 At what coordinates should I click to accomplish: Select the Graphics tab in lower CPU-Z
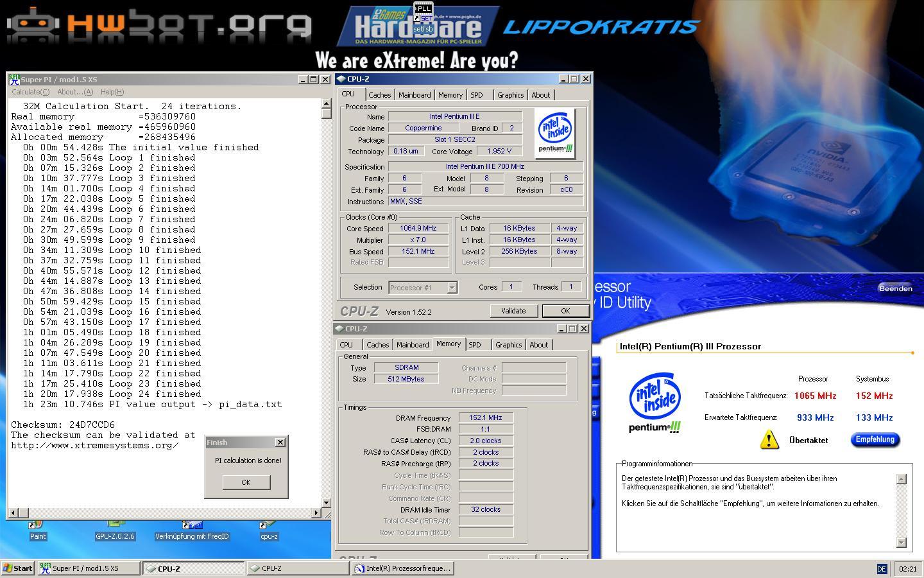[x=509, y=345]
